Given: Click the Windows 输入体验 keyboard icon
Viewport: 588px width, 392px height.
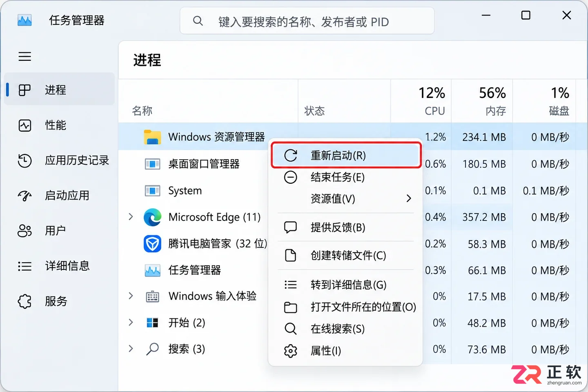Looking at the screenshot, I should (152, 296).
